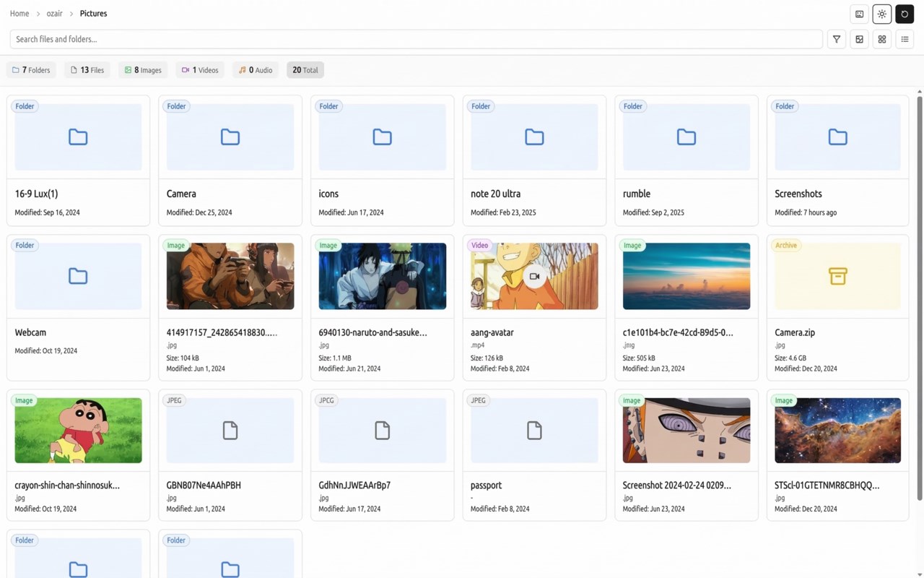Enable light theme with the sun icon
924x578 pixels.
point(881,14)
